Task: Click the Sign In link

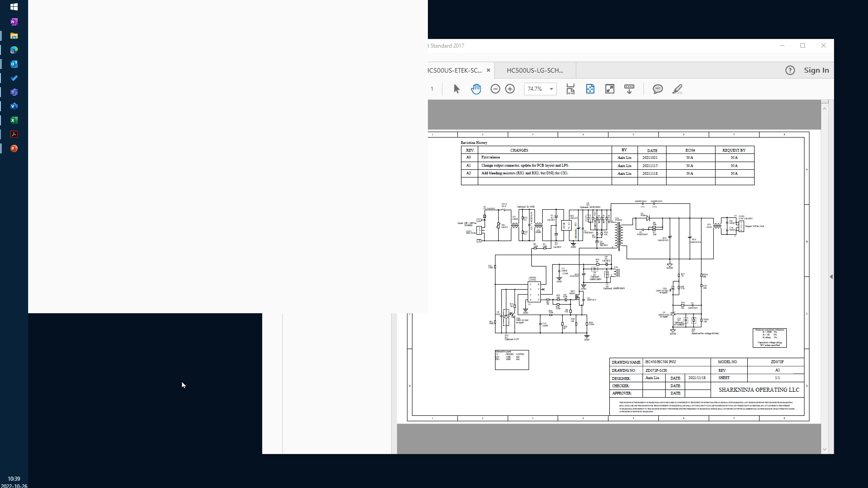Action: 816,70
